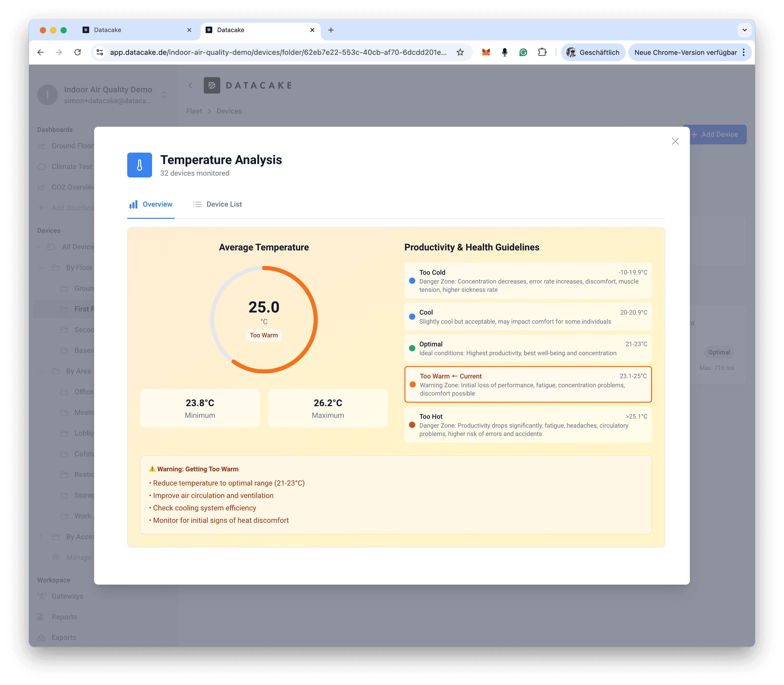
Task: Click Neue Chrome-Version verfügbar update button
Action: pos(685,52)
